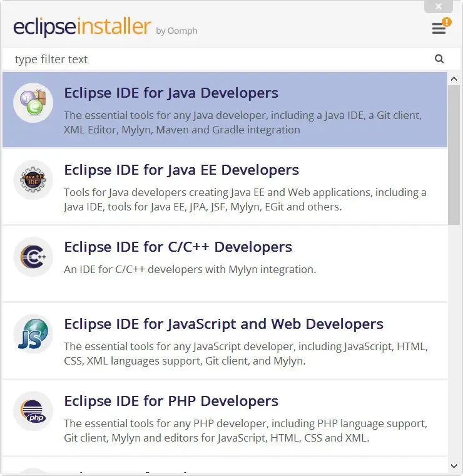Select Eclipse IDE for JavaScript and Web Developers
463x476 pixels.
224,324
